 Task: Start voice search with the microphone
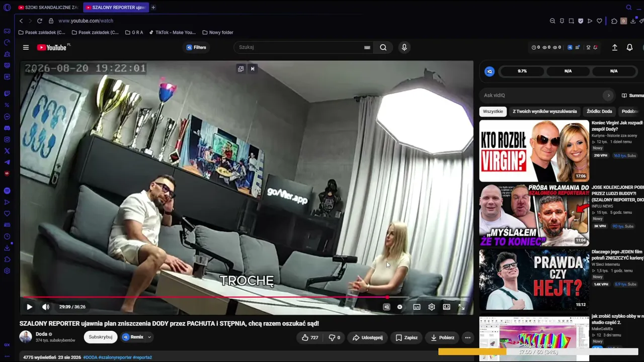point(404,47)
